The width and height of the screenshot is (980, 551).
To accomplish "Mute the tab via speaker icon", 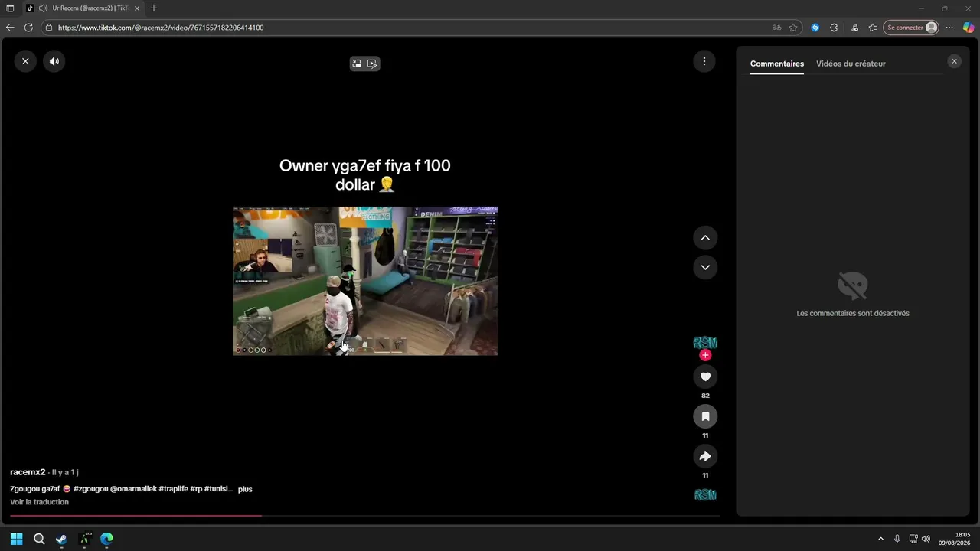I will click(x=42, y=8).
